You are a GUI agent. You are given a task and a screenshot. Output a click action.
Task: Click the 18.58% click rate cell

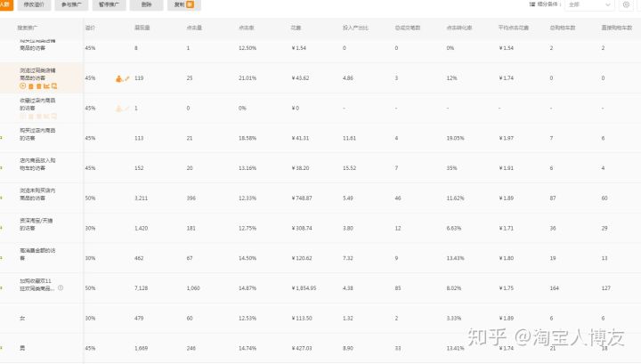coord(247,138)
